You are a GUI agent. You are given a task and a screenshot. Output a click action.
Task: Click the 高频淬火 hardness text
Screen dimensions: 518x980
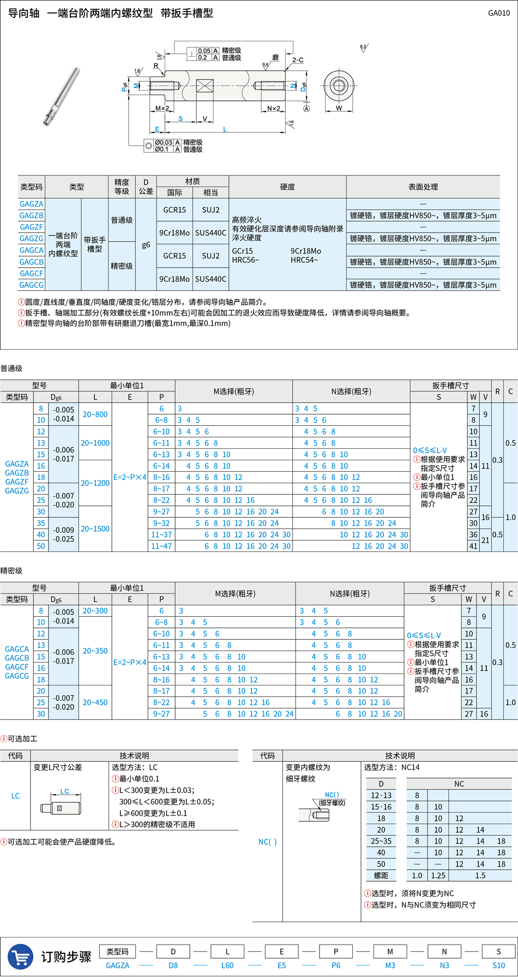coord(247,220)
